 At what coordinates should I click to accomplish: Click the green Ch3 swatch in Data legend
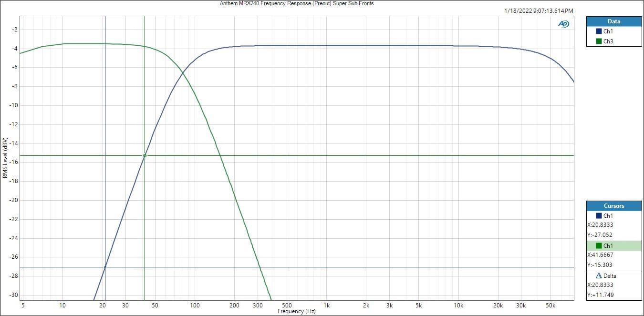[x=599, y=41]
